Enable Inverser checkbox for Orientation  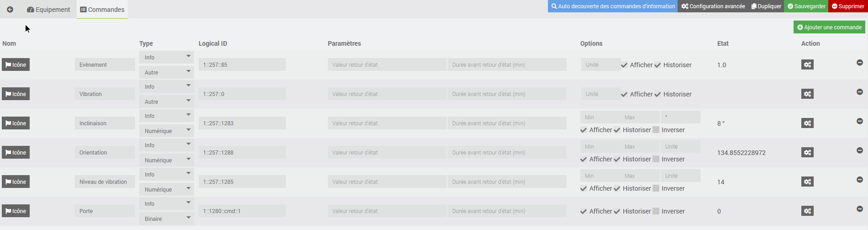click(x=656, y=159)
